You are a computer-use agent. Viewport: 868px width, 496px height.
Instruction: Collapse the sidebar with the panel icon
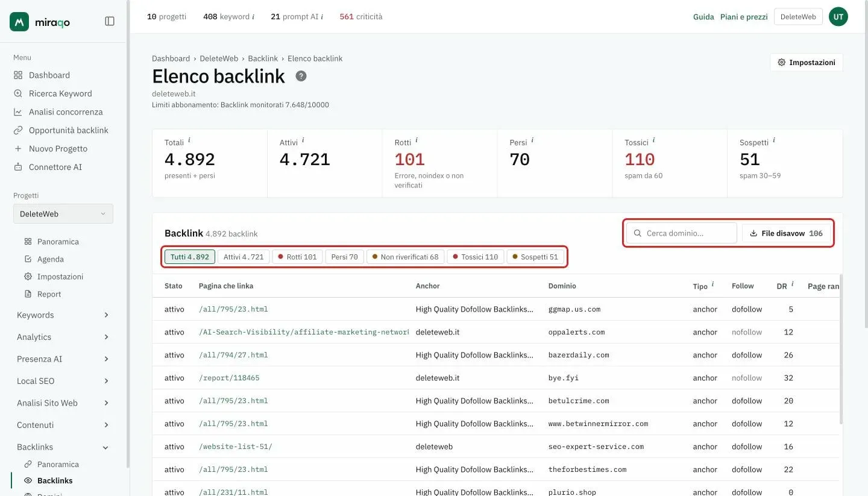tap(110, 21)
